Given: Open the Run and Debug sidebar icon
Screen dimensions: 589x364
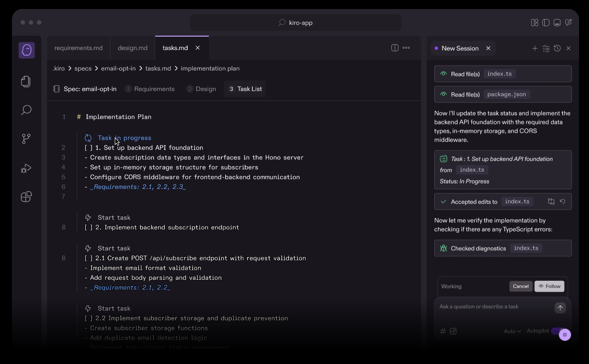Looking at the screenshot, I should pos(26,168).
